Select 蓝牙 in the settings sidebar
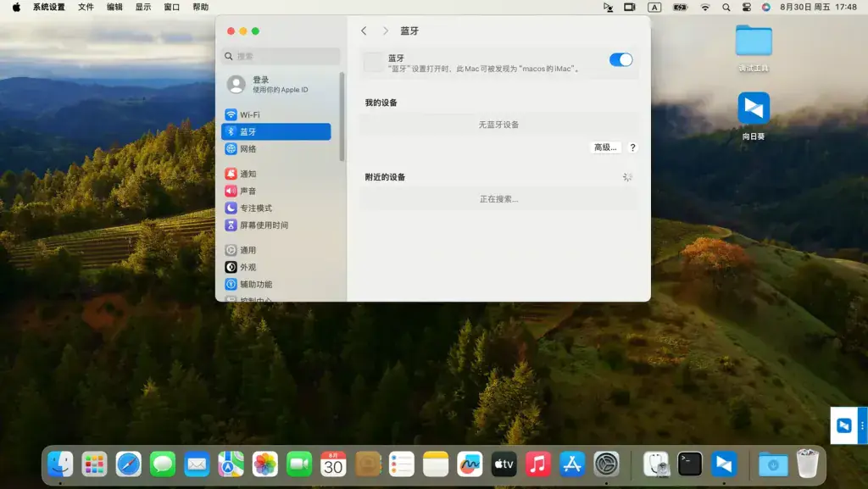 coord(276,131)
